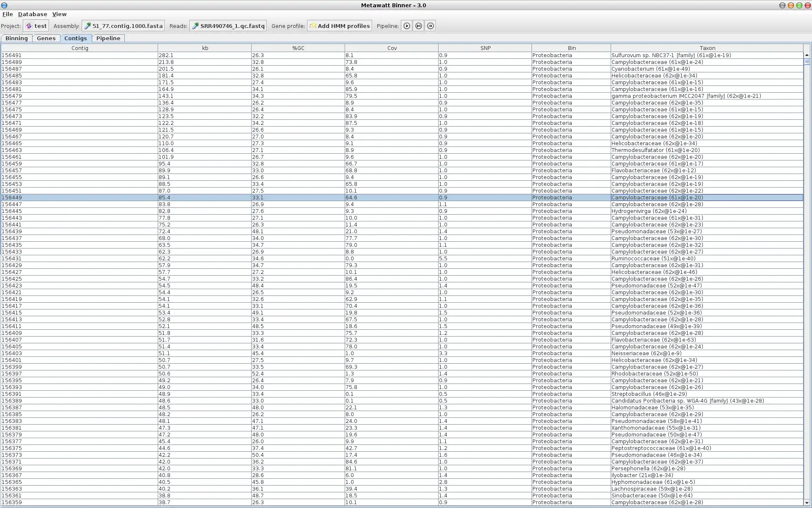Select contig row 156431
Viewport: 812px width, 508px height.
point(80,259)
